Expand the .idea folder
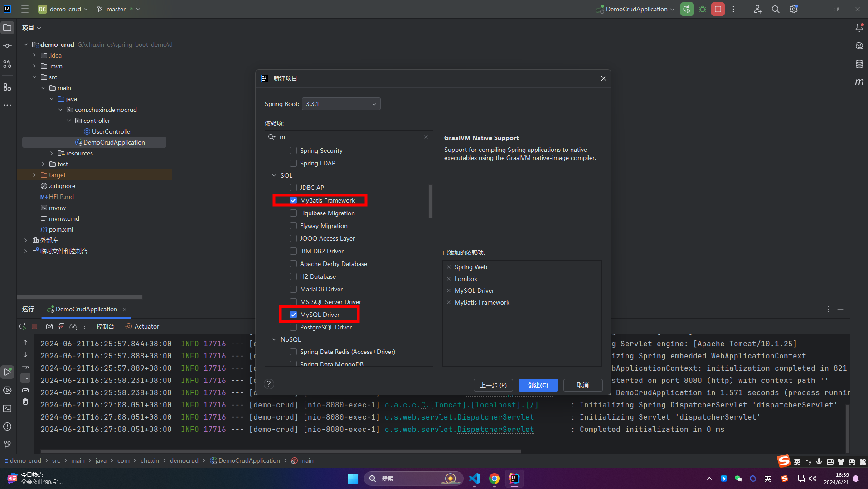 click(x=34, y=55)
